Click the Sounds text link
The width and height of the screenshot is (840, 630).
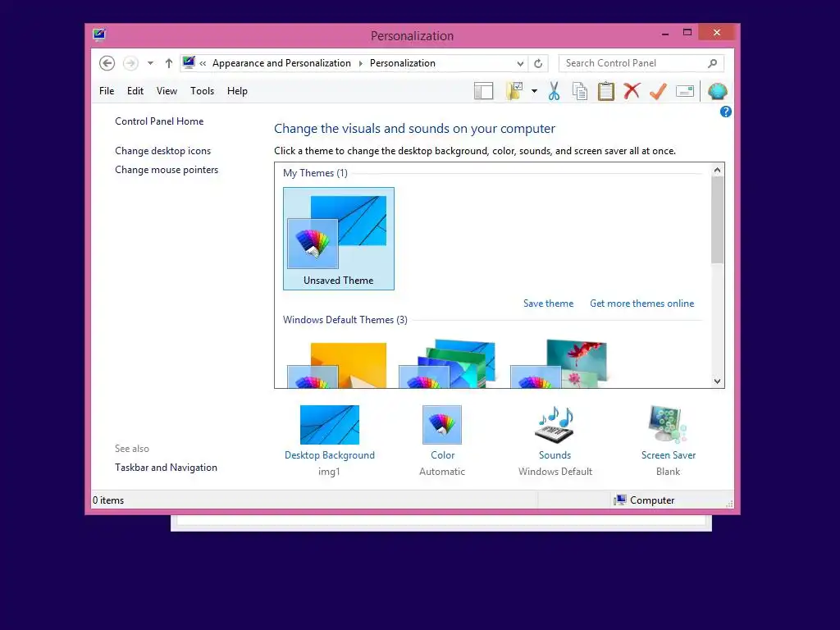tap(555, 454)
